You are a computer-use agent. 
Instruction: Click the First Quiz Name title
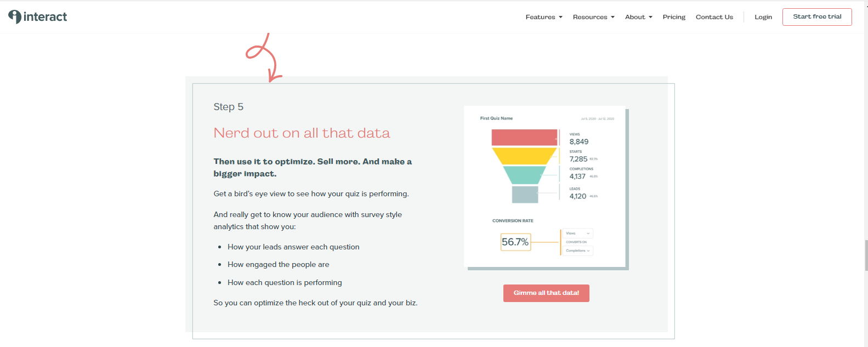pos(496,118)
